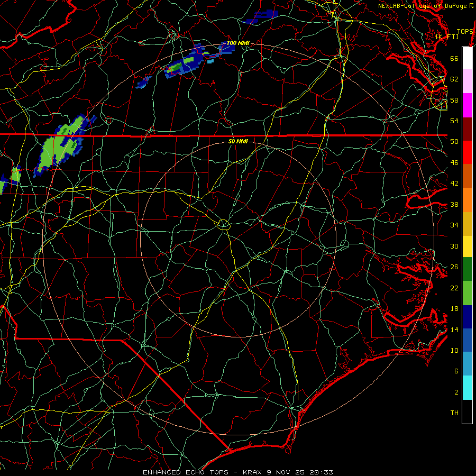Click the "100 NMI" range ring label
476x476 pixels.
[x=238, y=43]
